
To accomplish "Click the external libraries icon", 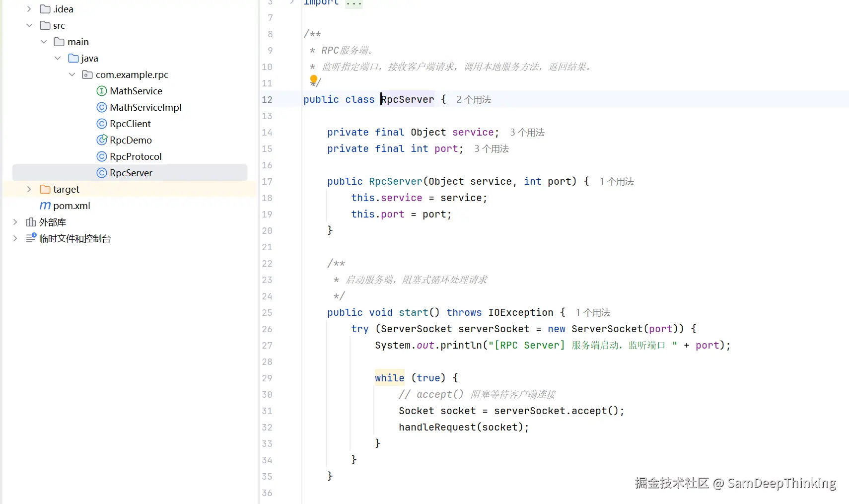I will 31,222.
